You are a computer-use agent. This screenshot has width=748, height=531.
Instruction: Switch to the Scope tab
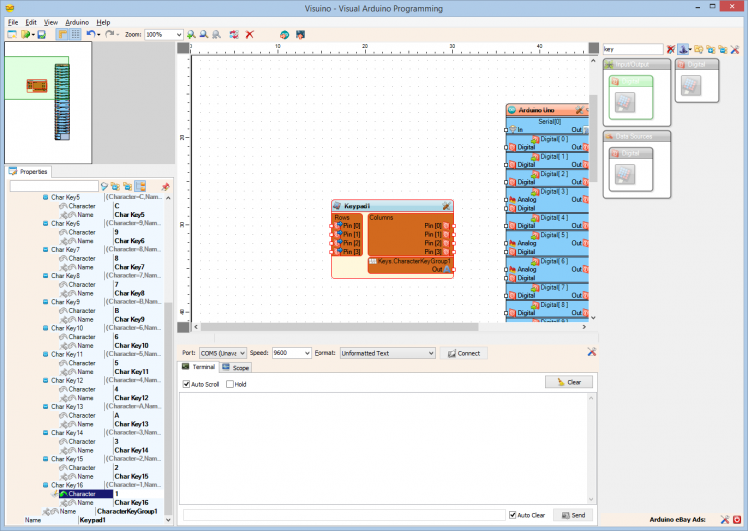point(236,368)
